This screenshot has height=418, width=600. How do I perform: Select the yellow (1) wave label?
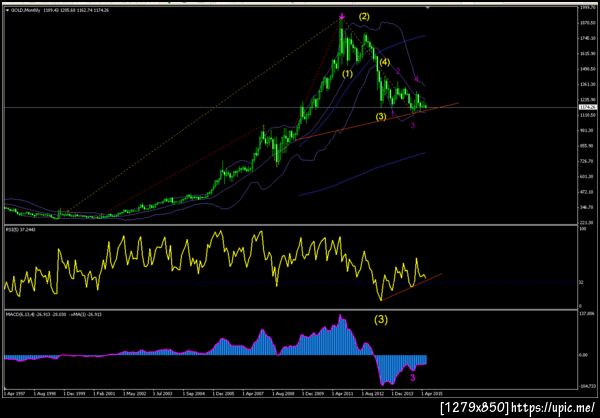coord(347,74)
